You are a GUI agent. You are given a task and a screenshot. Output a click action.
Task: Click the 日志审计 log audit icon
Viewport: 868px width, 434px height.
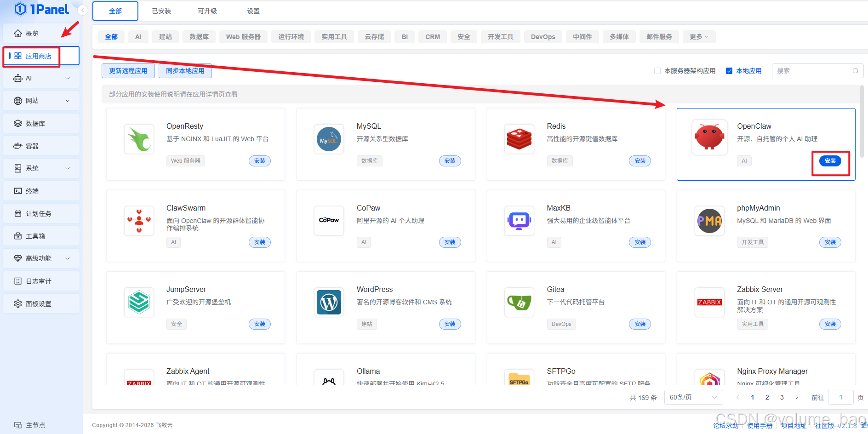click(17, 280)
